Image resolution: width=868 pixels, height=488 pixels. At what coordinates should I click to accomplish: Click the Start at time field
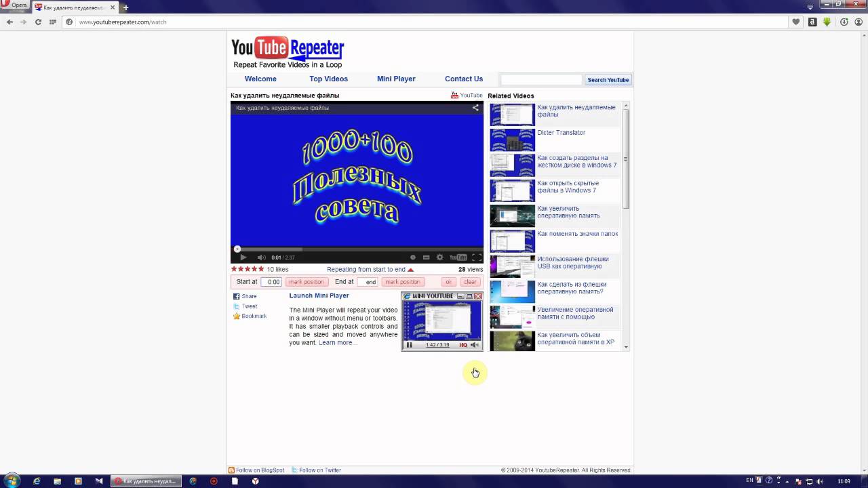(271, 282)
